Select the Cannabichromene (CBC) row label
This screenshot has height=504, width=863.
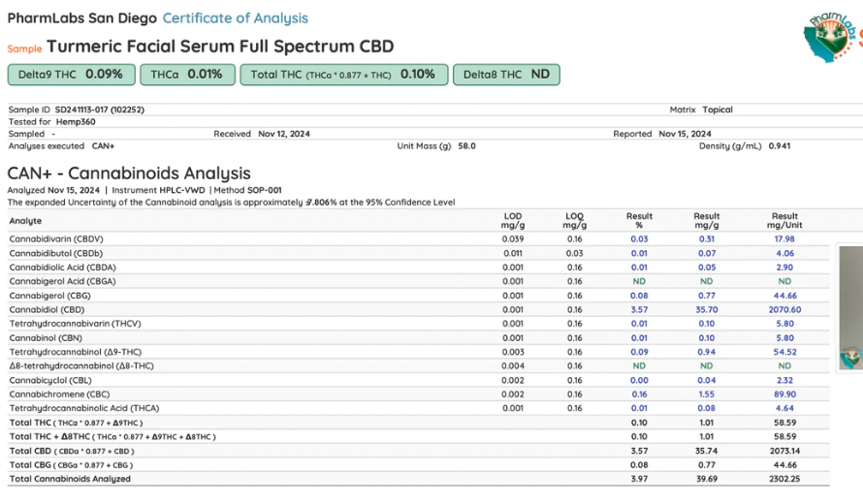[x=57, y=394]
